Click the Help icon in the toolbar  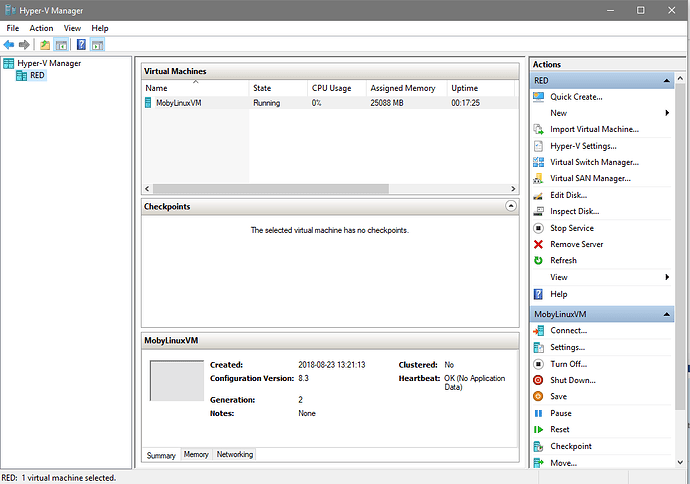point(81,45)
